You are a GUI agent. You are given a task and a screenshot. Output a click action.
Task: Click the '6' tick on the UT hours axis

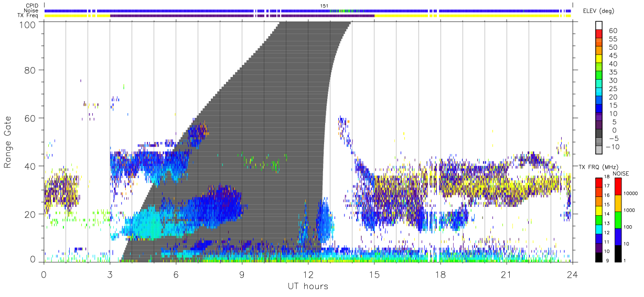[x=176, y=274]
